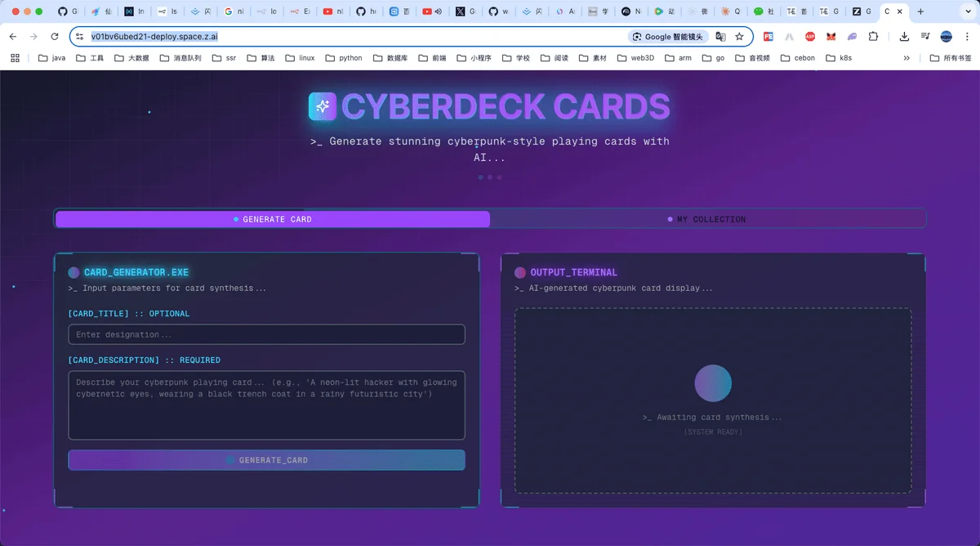
Task: Open the Google Translate icon in the address bar
Action: [720, 37]
